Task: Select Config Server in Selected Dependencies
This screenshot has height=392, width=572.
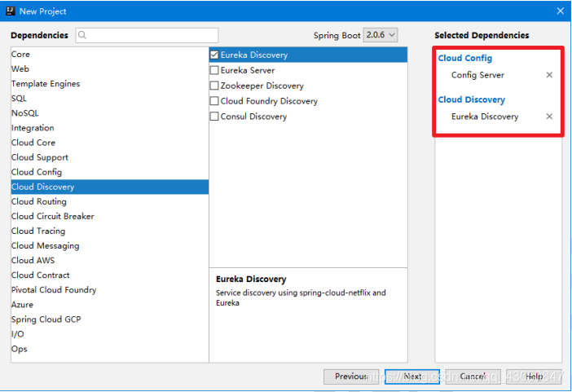Action: (x=477, y=75)
